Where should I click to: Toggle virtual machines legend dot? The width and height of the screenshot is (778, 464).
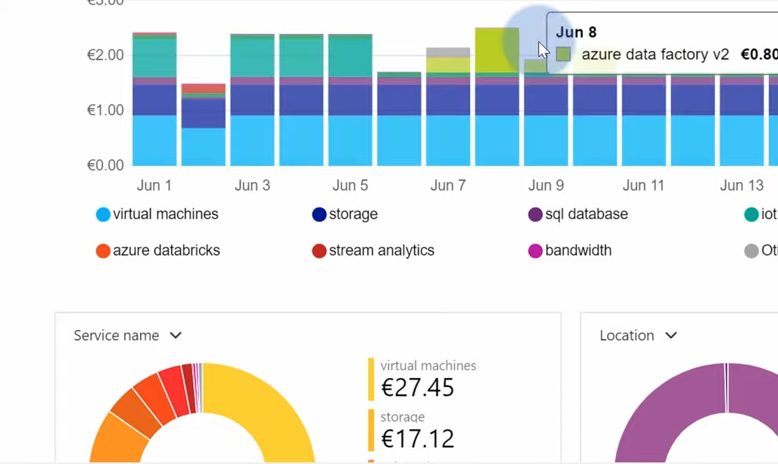pos(103,214)
